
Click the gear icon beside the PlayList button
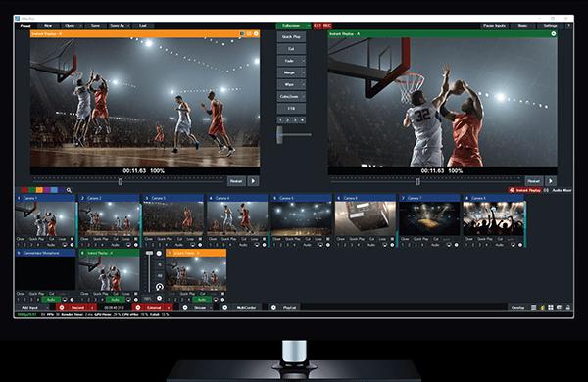tap(273, 307)
